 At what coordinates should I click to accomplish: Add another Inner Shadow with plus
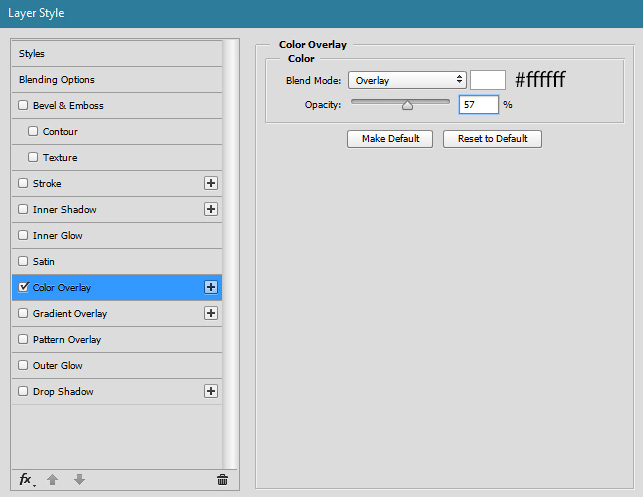(211, 209)
